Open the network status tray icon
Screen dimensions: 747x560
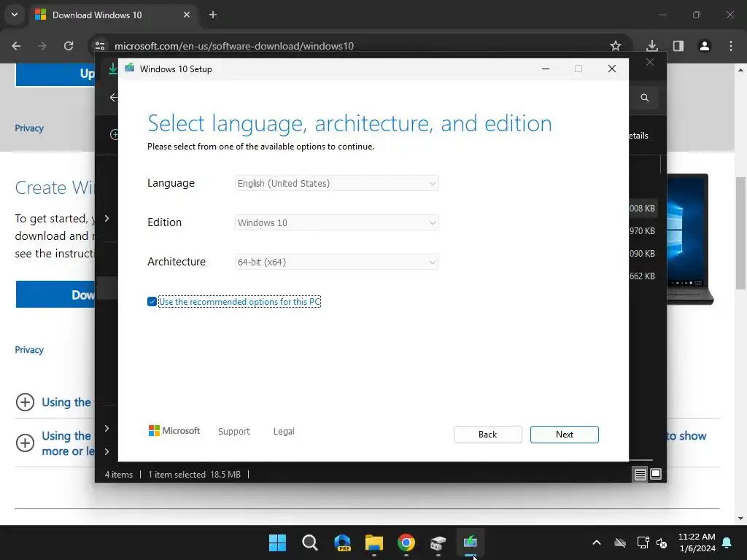643,542
